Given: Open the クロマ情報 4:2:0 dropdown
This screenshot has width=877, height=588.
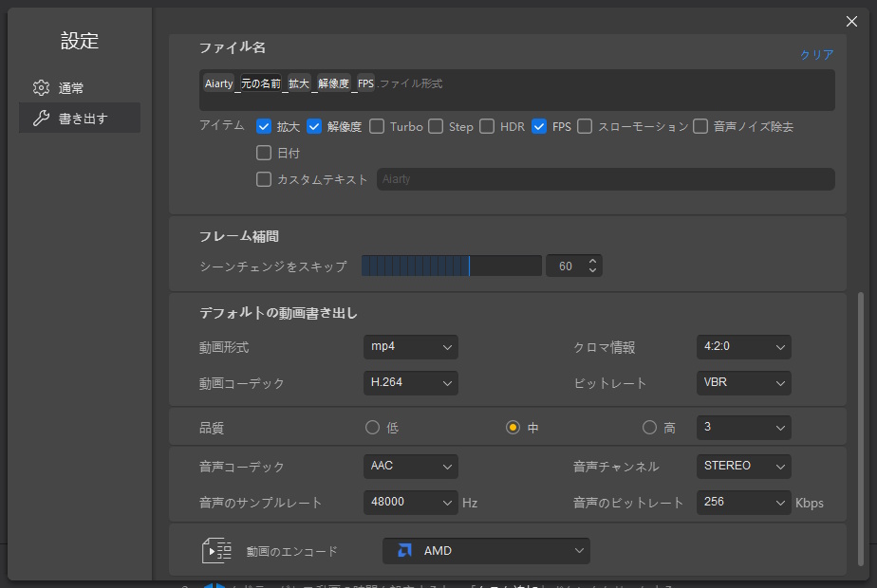Looking at the screenshot, I should (743, 347).
